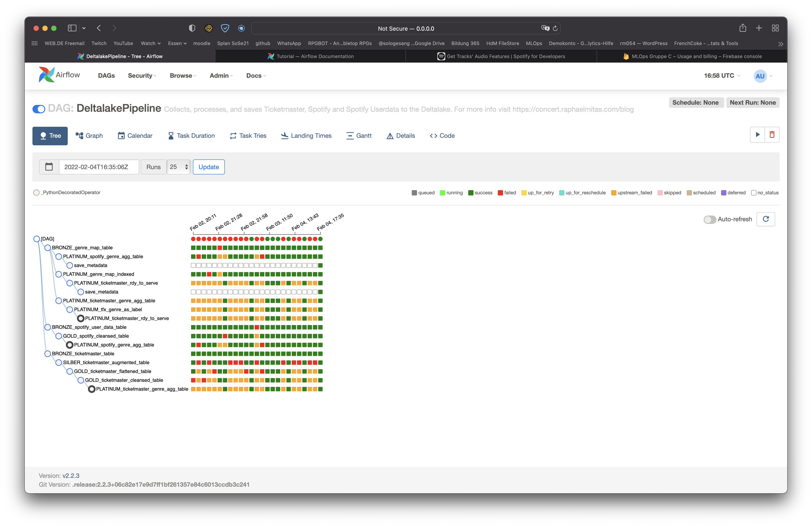Enable the Auto-refresh toggle
This screenshot has height=526, width=812.
click(x=710, y=219)
